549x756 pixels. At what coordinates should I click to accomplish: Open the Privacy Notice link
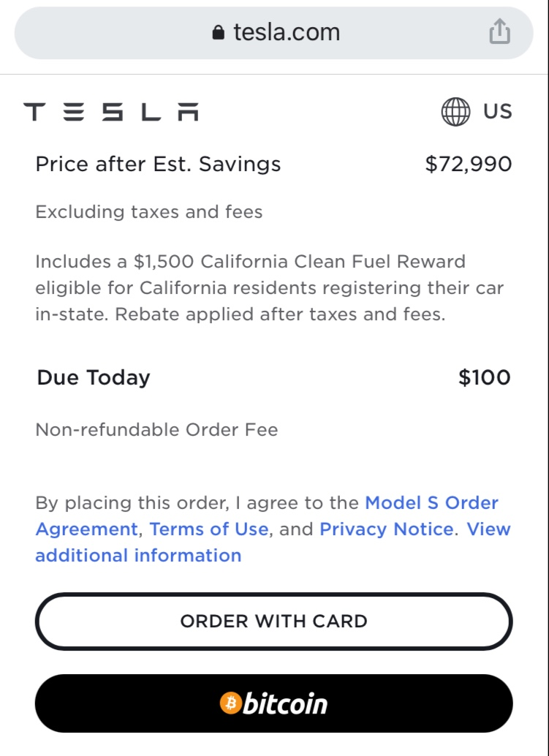[x=387, y=529]
